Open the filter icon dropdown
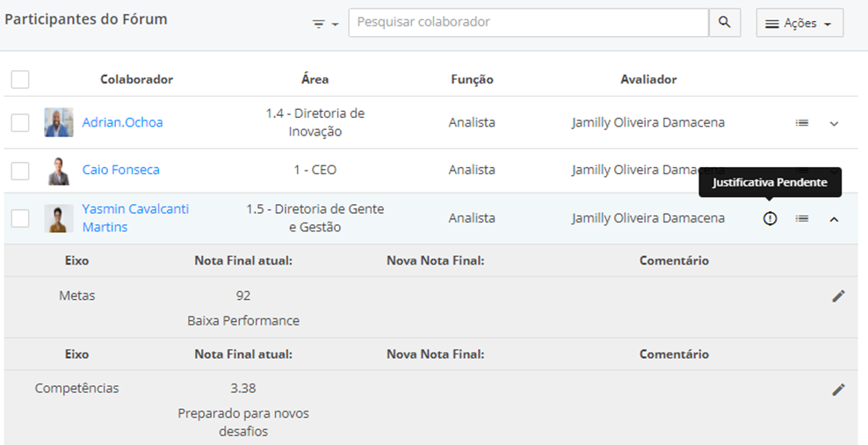 (325, 24)
